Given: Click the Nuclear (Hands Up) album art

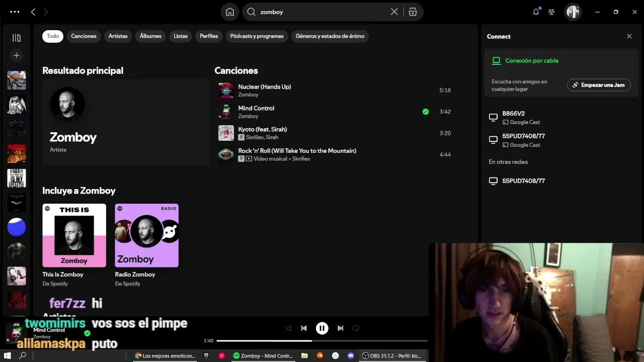Looking at the screenshot, I should click(x=226, y=90).
